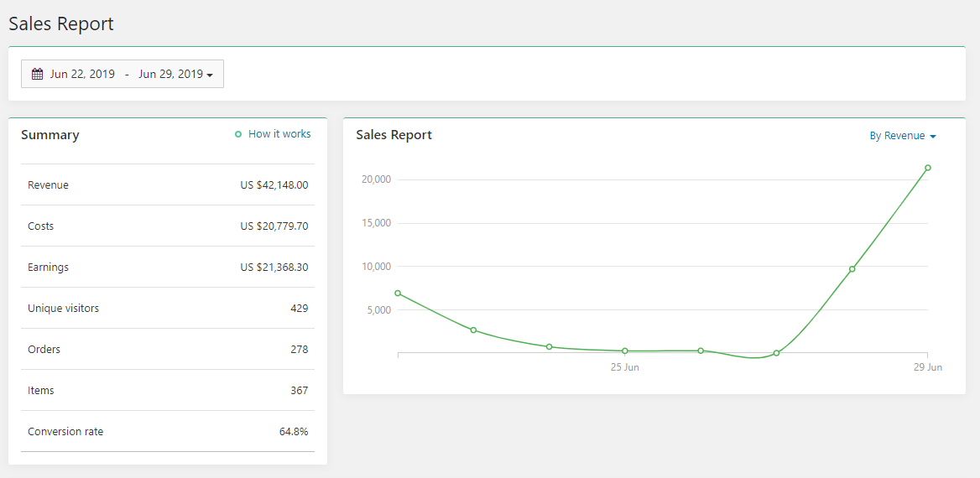This screenshot has width=980, height=478.
Task: Click the circle icon beside How it works
Action: coord(238,134)
